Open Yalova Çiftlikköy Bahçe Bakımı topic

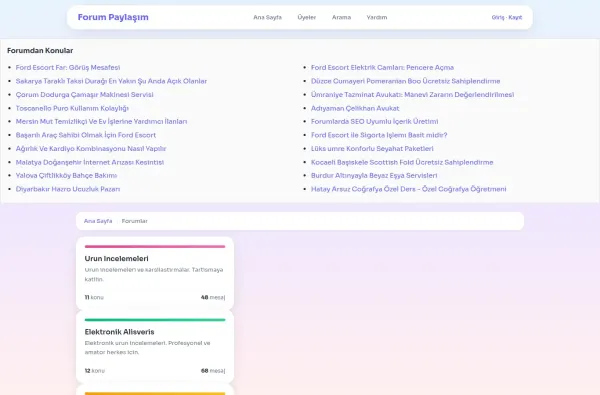click(x=66, y=175)
